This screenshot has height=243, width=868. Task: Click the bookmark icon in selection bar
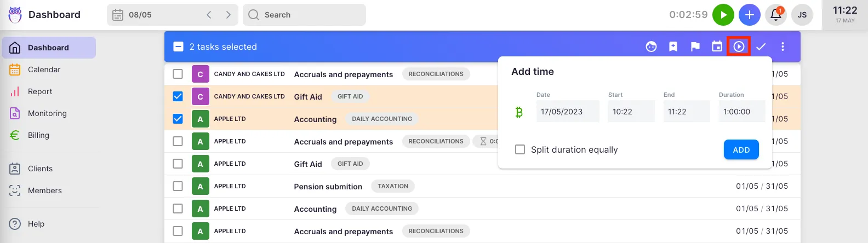(x=673, y=47)
